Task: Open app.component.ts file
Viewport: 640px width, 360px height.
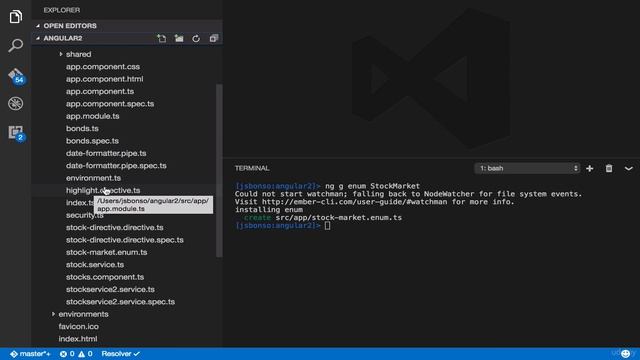Action: coord(100,91)
